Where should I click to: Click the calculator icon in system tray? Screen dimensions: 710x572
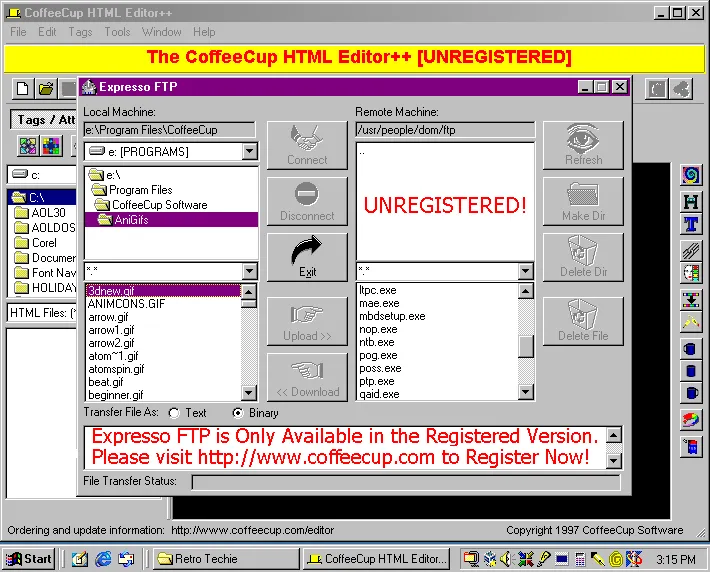[x=580, y=560]
